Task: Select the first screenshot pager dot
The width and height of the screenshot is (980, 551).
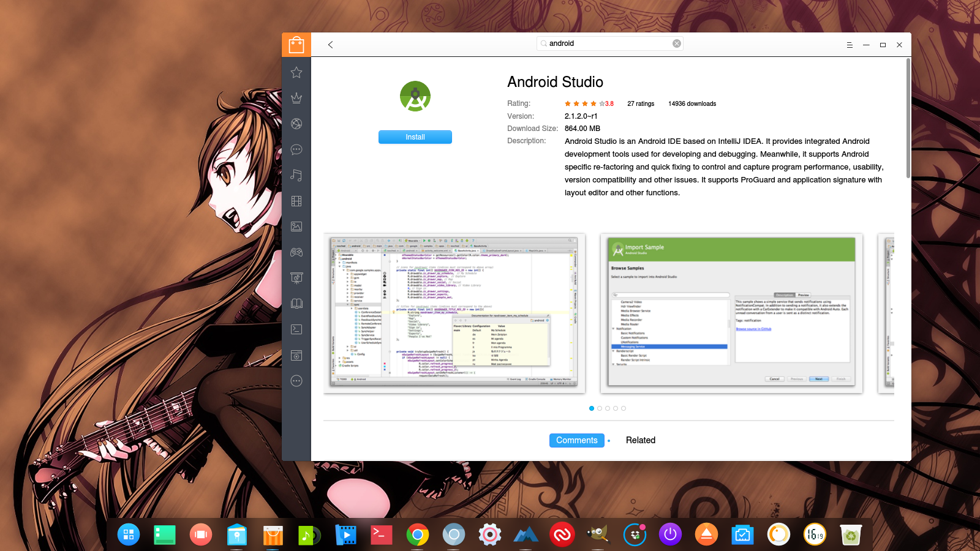Action: 592,408
